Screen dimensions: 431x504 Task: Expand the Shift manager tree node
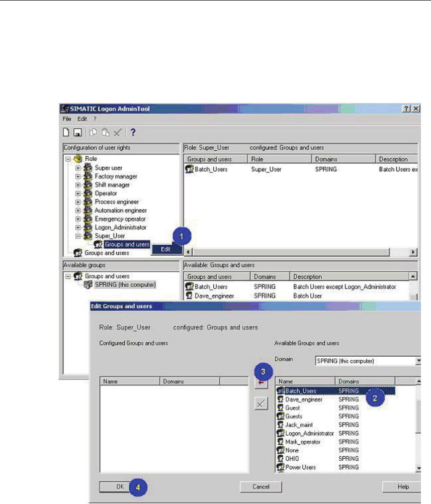(x=78, y=185)
